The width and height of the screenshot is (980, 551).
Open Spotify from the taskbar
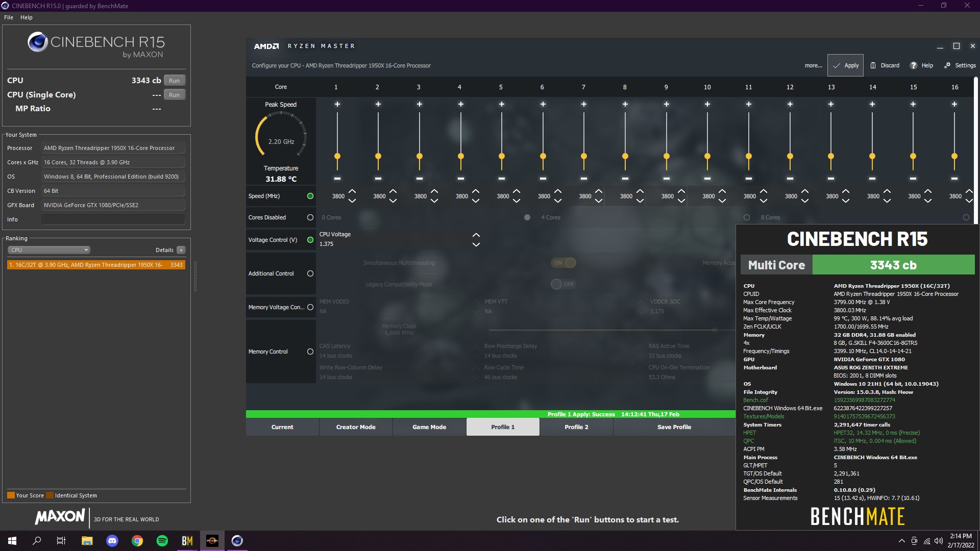point(162,541)
